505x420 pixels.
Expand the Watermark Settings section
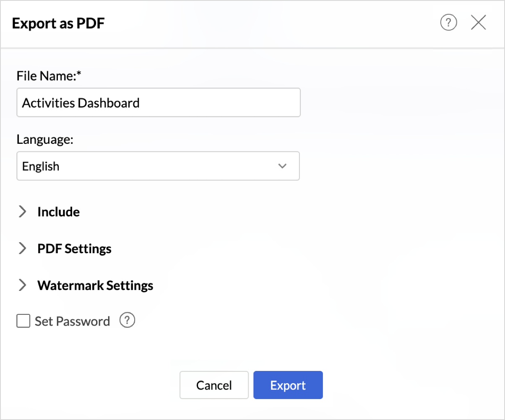[x=95, y=285]
